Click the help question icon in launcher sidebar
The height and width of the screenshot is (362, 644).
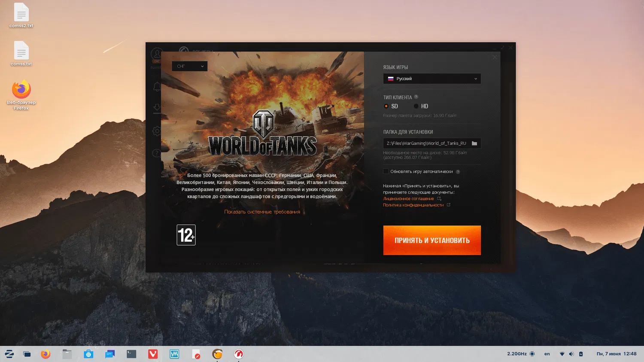click(157, 153)
